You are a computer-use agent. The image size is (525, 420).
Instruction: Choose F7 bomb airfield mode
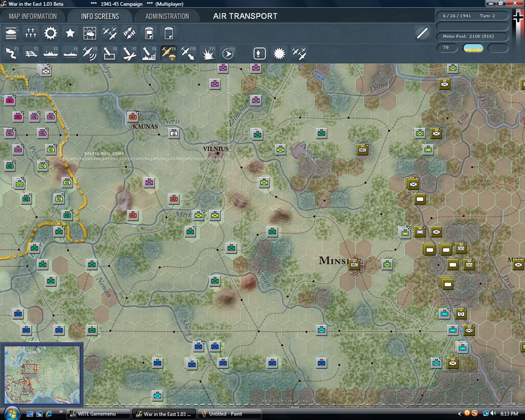click(x=129, y=53)
